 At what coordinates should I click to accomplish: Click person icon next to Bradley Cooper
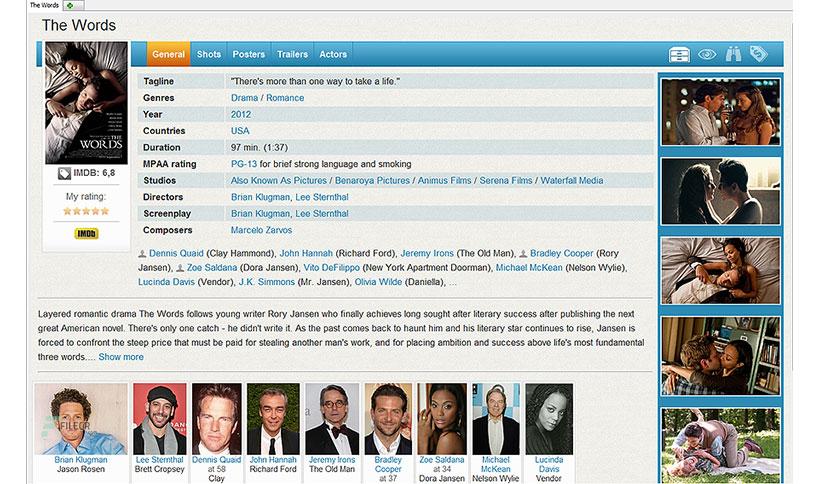523,254
